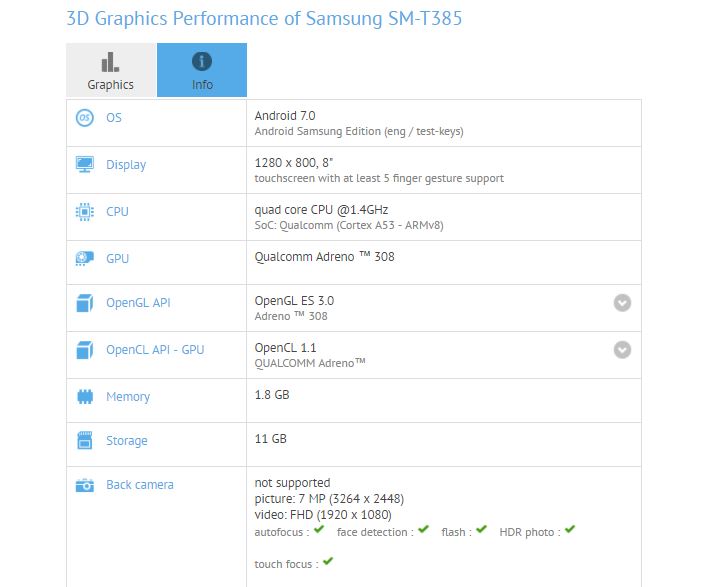Click the Storage SD card icon

point(84,440)
